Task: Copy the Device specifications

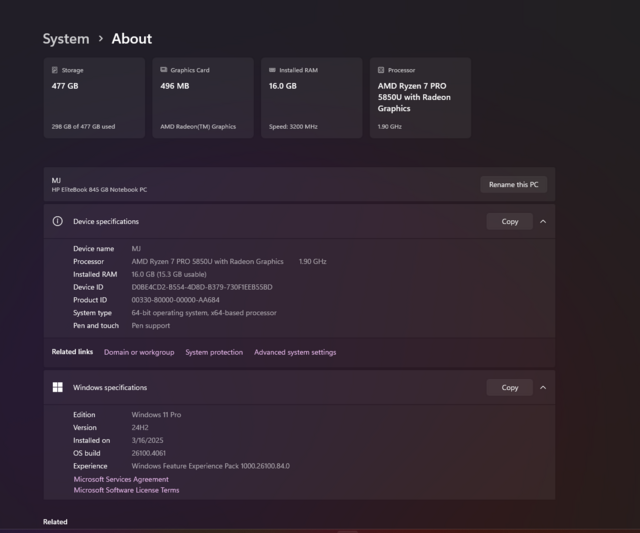Action: coord(510,221)
